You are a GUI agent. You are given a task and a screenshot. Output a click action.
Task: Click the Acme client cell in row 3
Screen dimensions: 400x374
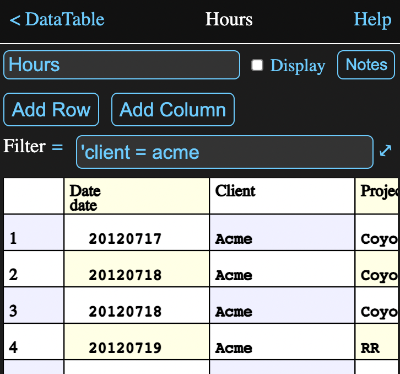[282, 305]
